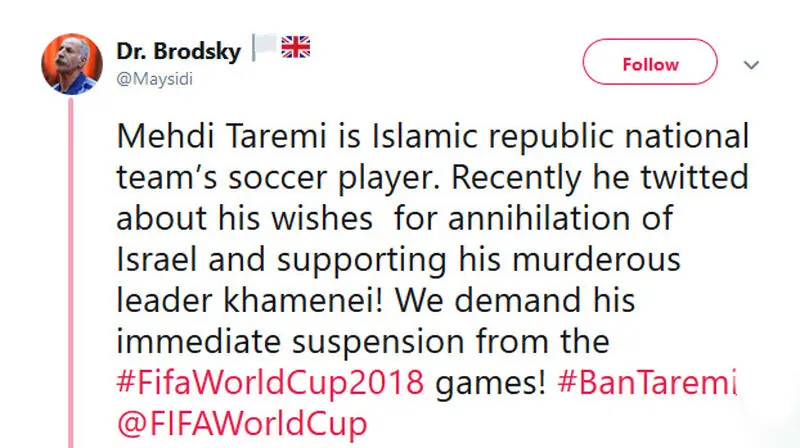Open the #FifaWorldCup2018 hashtag
Image resolution: width=800 pixels, height=448 pixels.
[270, 382]
